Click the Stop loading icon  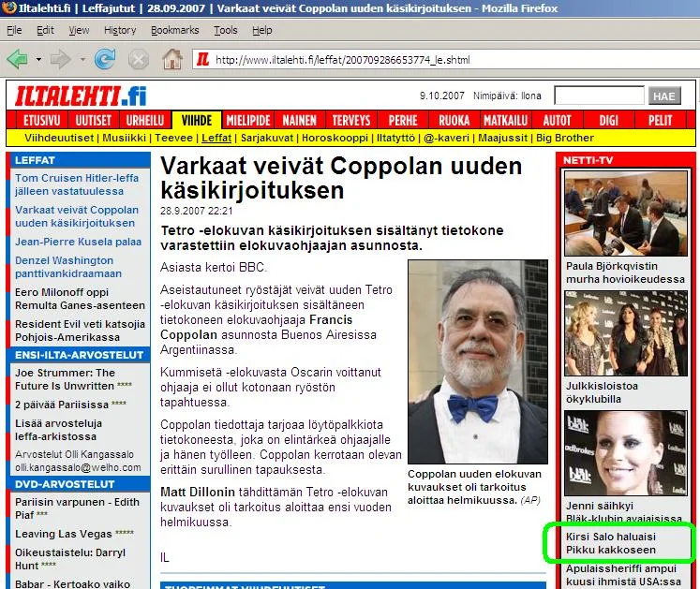click(138, 60)
